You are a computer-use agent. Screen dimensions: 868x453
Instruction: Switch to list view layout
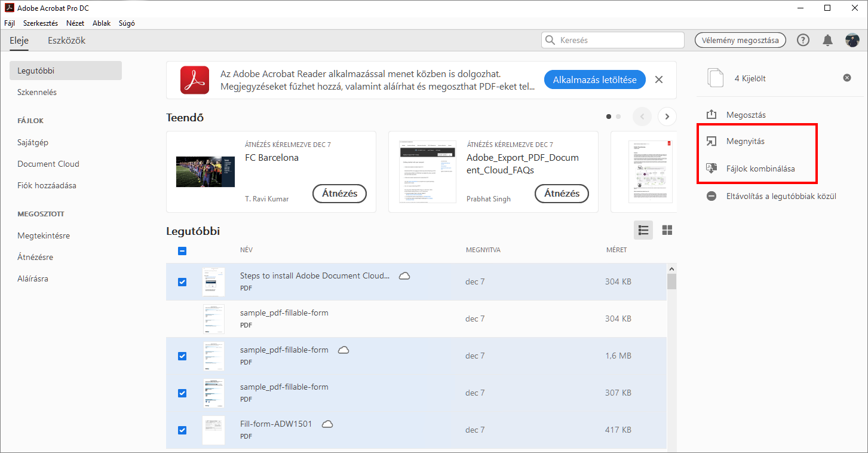click(643, 230)
